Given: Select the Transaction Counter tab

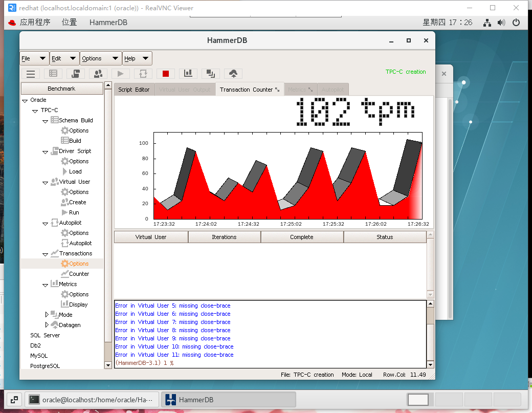Looking at the screenshot, I should [250, 90].
